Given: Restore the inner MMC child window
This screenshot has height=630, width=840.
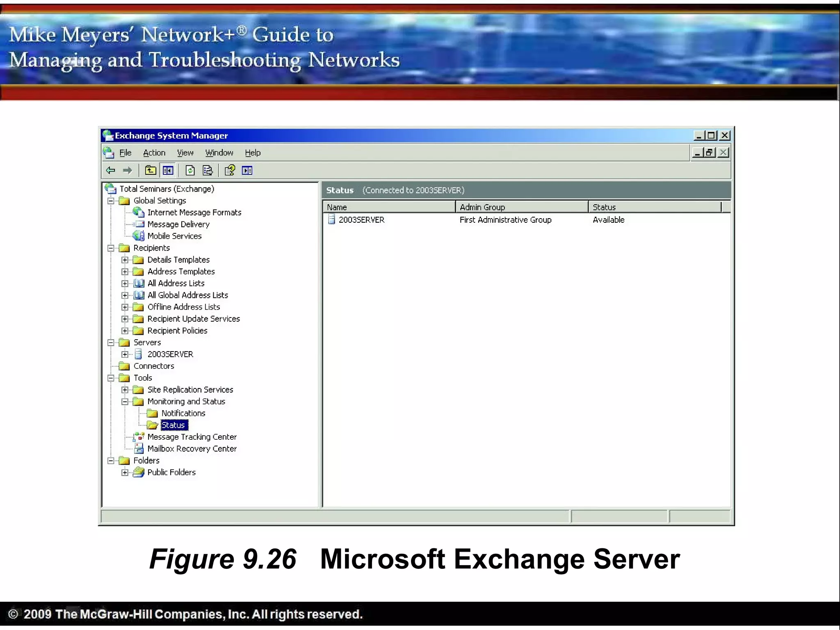Looking at the screenshot, I should tap(710, 153).
